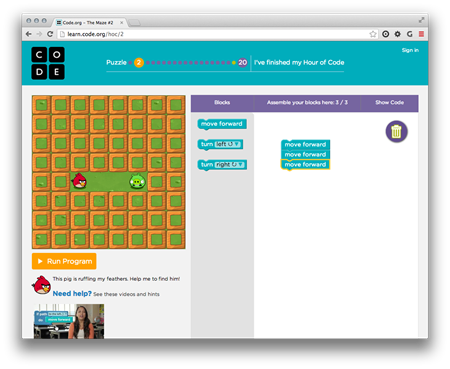Close the Code.org browser tab
The width and height of the screenshot is (450, 369).
122,23
